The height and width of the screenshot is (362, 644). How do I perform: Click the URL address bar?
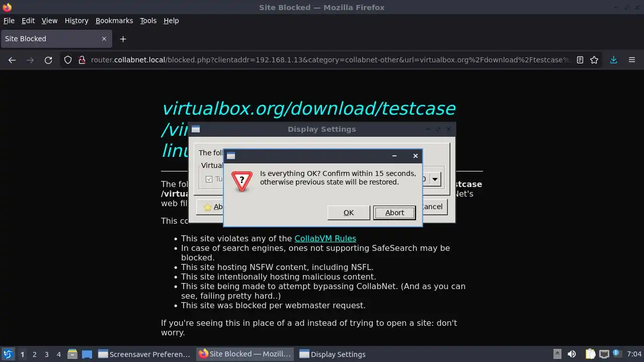click(330, 60)
